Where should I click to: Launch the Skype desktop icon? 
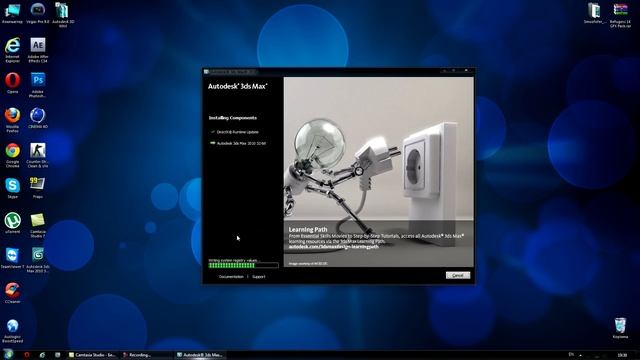tap(12, 188)
